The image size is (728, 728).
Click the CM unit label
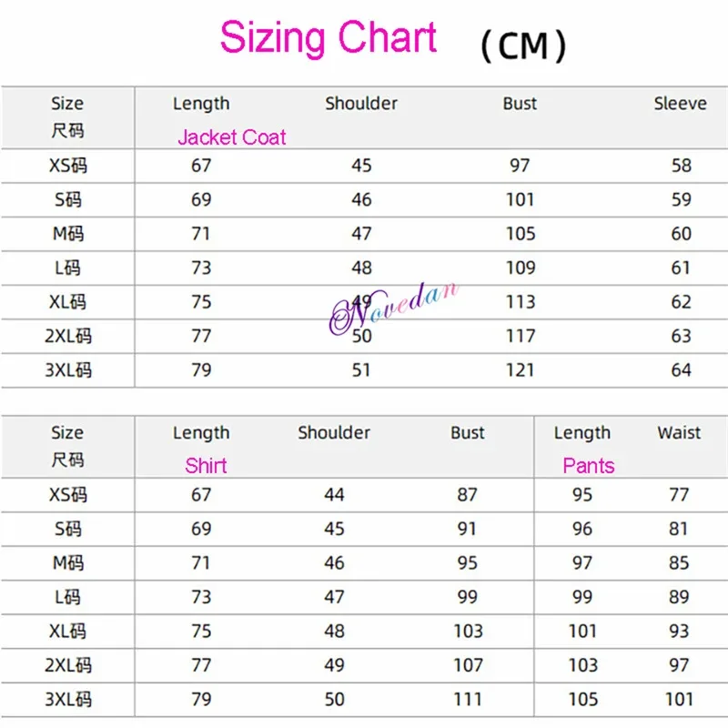click(522, 46)
